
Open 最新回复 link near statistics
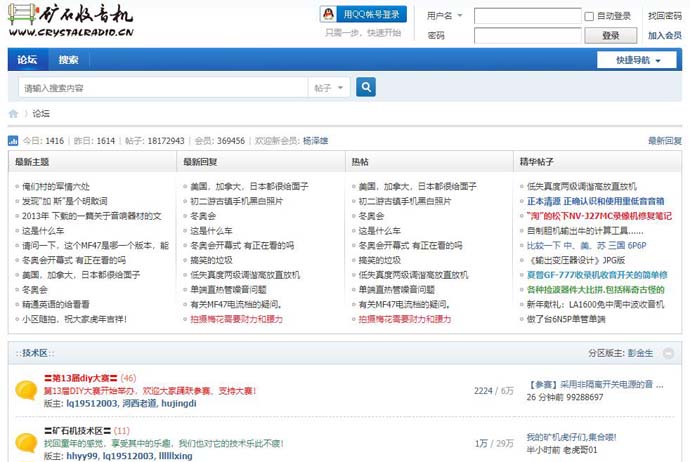(664, 141)
